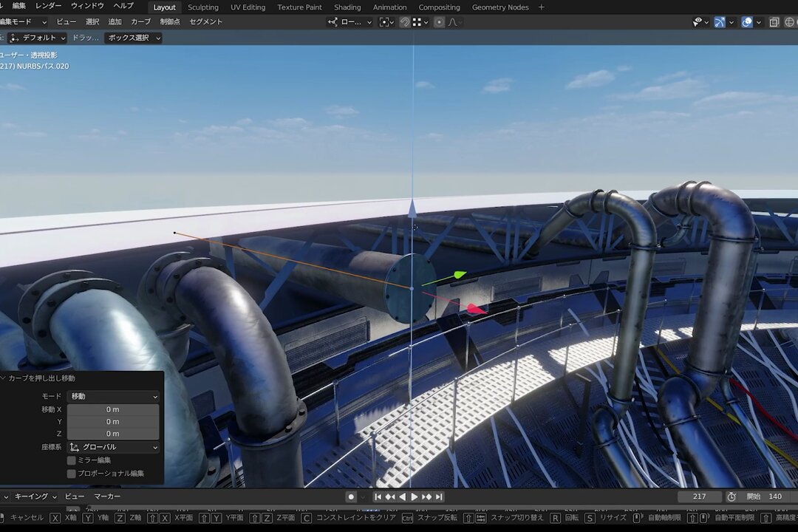Open the 座標系 グローバル dropdown

click(x=113, y=447)
